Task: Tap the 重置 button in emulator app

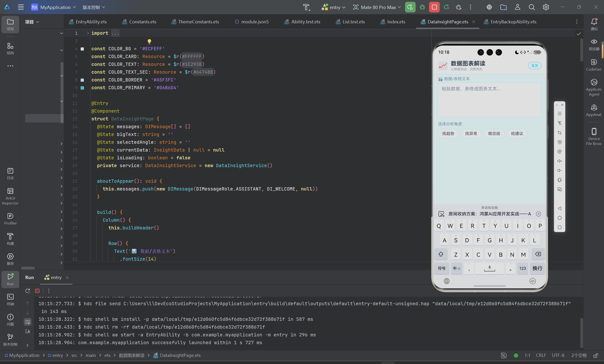Action: [534, 65]
